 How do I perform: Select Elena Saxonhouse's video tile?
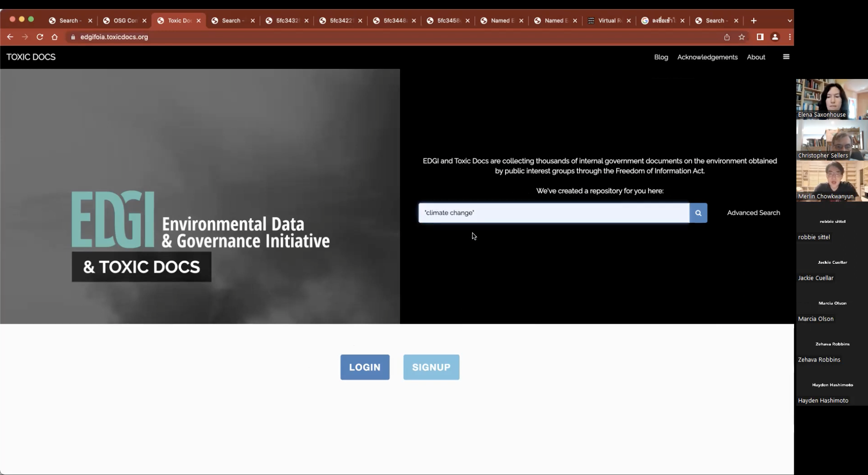tap(832, 99)
